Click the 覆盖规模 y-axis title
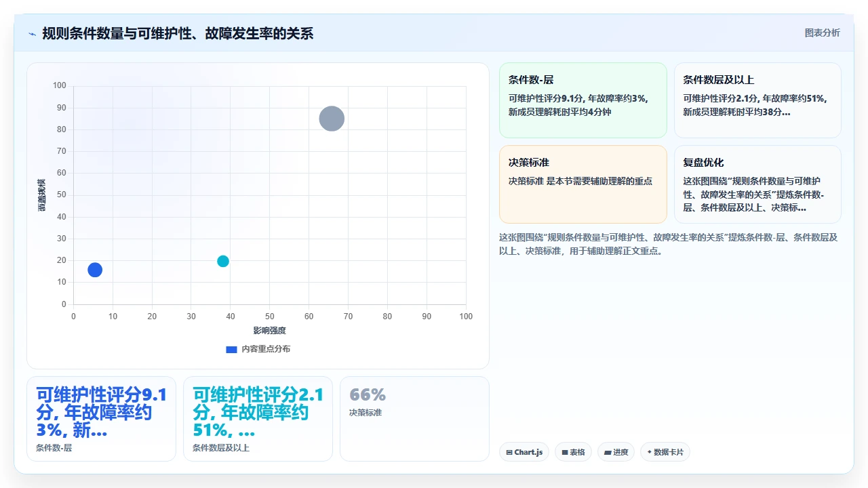868x488 pixels. pos(41,195)
